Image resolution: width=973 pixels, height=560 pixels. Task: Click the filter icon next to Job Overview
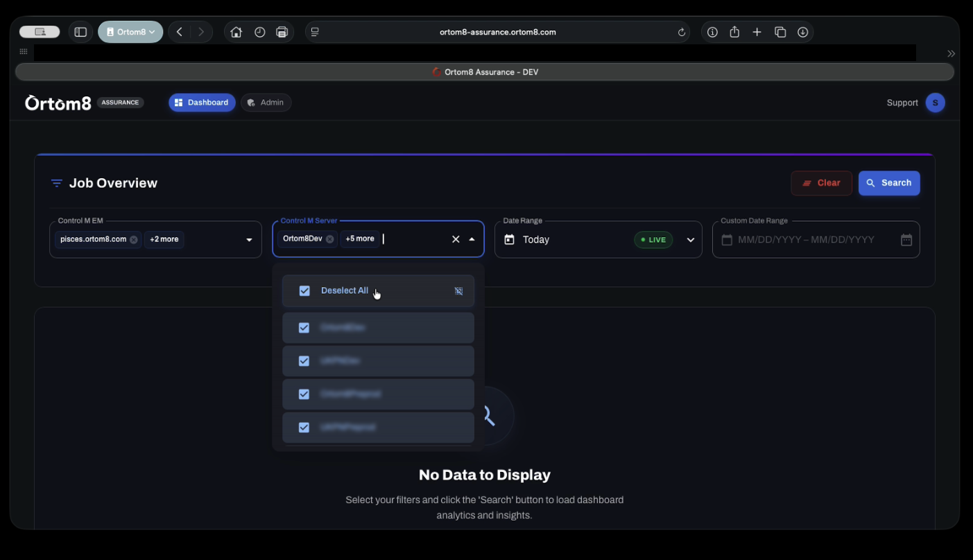pos(57,183)
